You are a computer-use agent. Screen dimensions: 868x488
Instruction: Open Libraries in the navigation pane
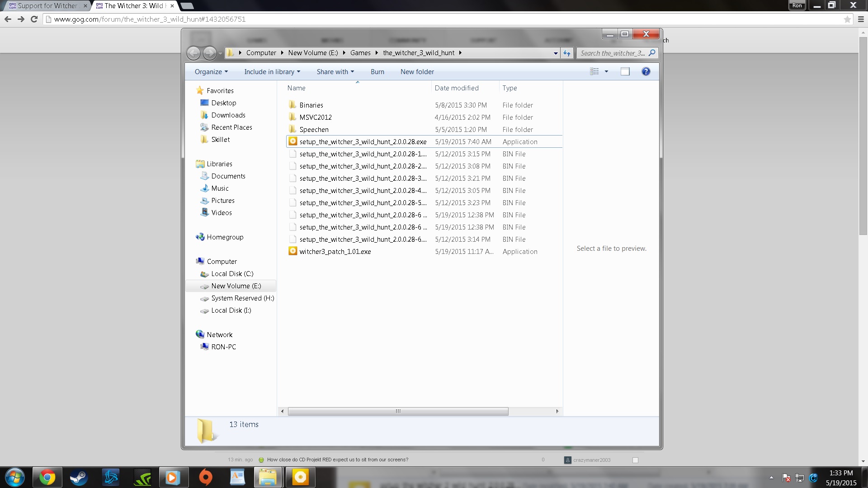coord(219,164)
